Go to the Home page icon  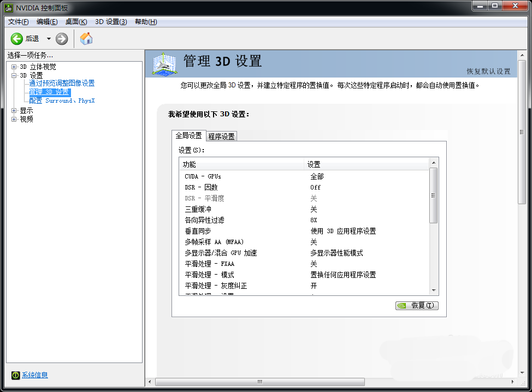tap(86, 38)
